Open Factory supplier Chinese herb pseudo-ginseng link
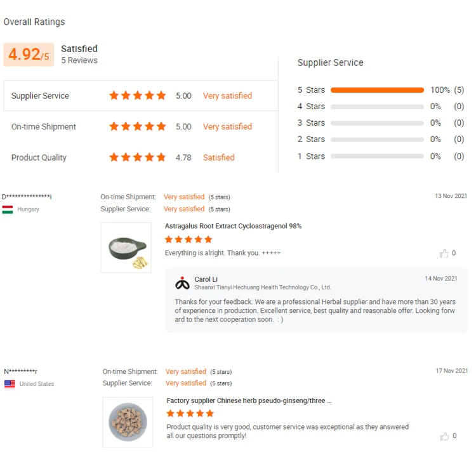Screen dimensions: 476x476 [x=249, y=400]
